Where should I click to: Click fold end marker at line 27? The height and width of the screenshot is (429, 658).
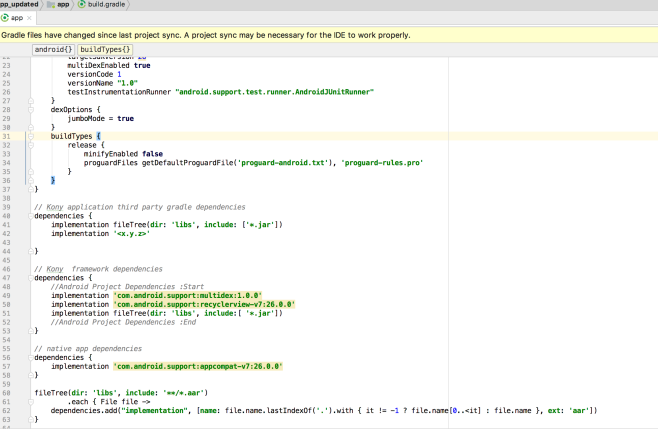click(x=31, y=101)
